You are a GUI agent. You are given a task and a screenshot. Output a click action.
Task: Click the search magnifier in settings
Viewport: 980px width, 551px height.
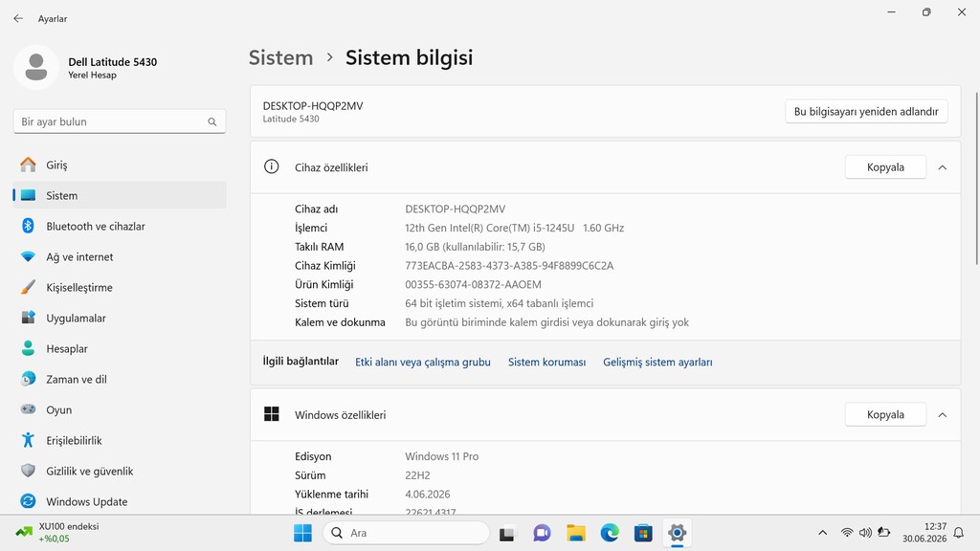pyautogui.click(x=212, y=121)
